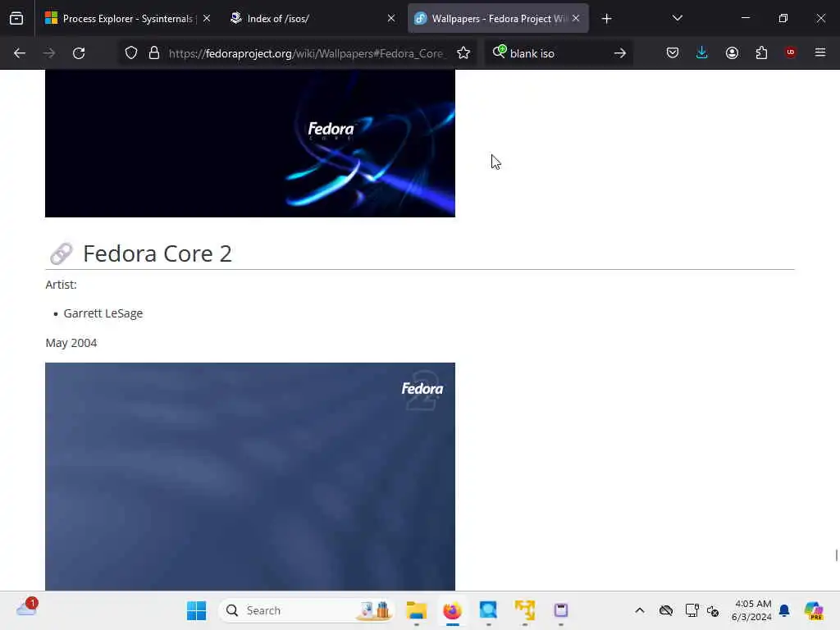
Task: Open uBlock Origin extension popup
Action: click(x=790, y=52)
